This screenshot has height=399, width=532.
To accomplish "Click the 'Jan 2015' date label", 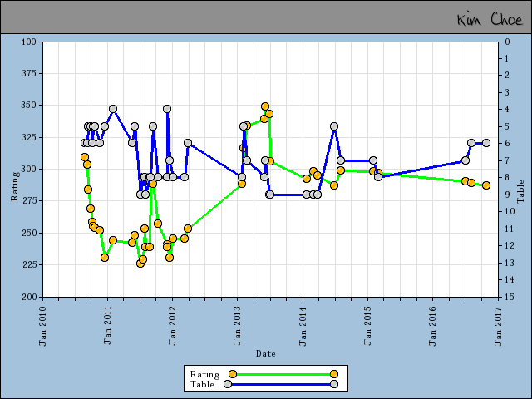I will tap(367, 326).
